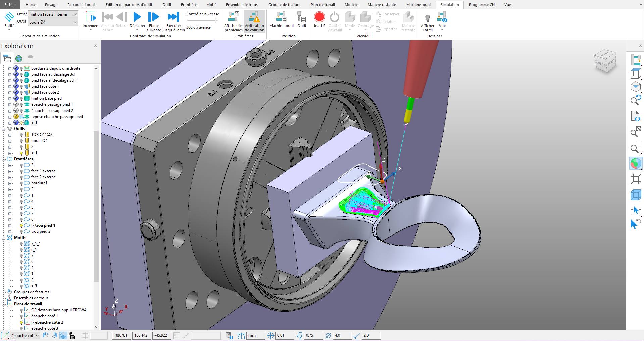Click the Démarrer play simulation button
Screen dimensions: 644x341
[x=137, y=17]
